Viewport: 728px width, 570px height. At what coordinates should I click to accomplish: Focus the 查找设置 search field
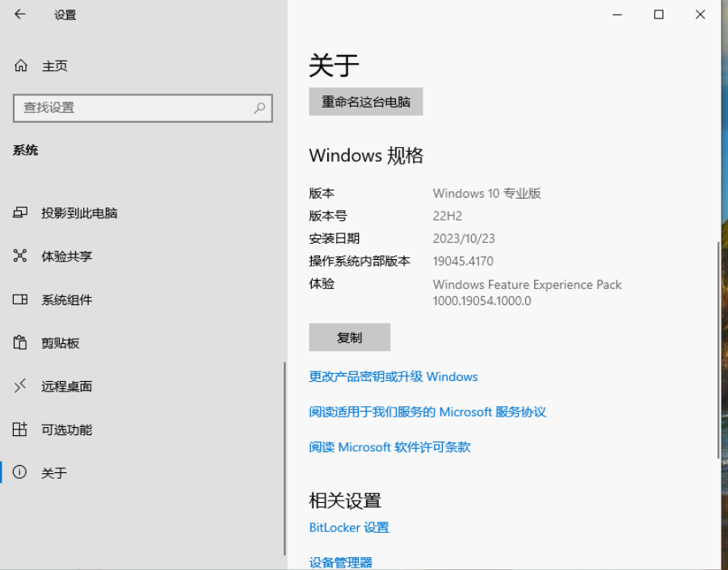[143, 108]
